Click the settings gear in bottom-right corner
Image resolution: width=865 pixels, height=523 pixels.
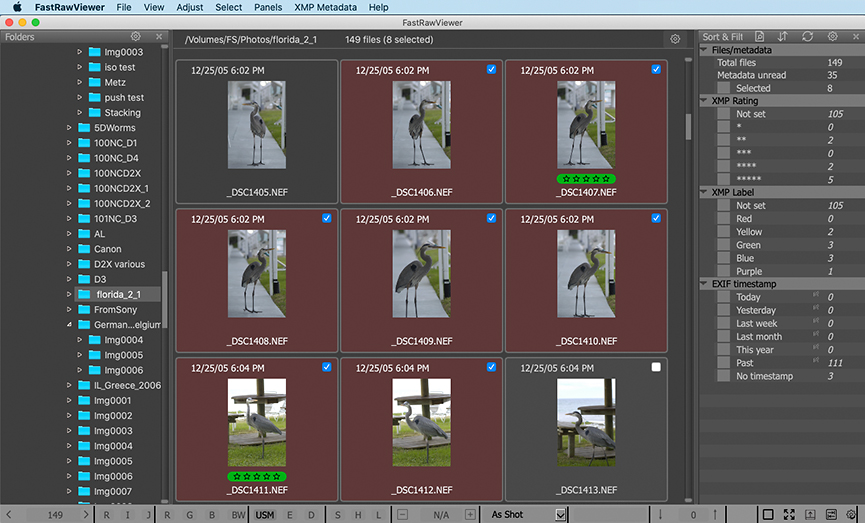(851, 514)
